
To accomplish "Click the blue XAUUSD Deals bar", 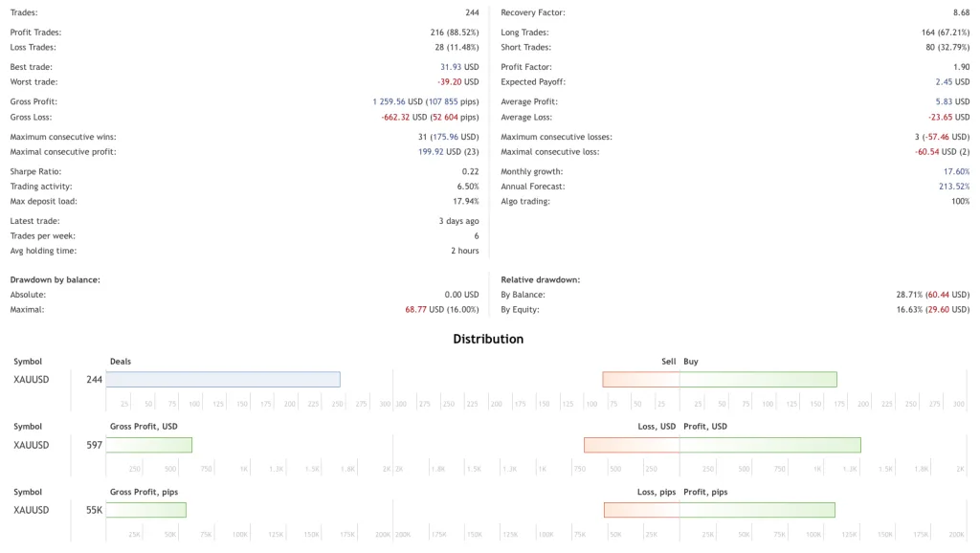I will pyautogui.click(x=223, y=380).
